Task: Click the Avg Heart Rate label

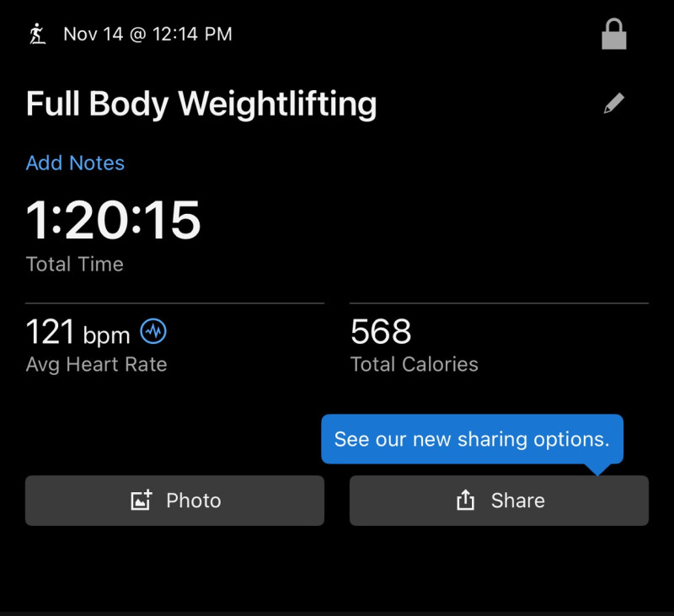Action: 96,365
